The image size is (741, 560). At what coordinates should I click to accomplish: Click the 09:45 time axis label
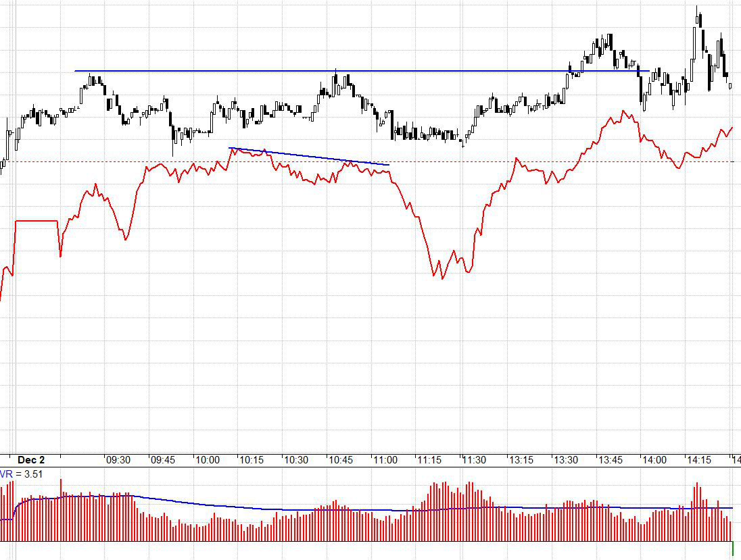[163, 460]
